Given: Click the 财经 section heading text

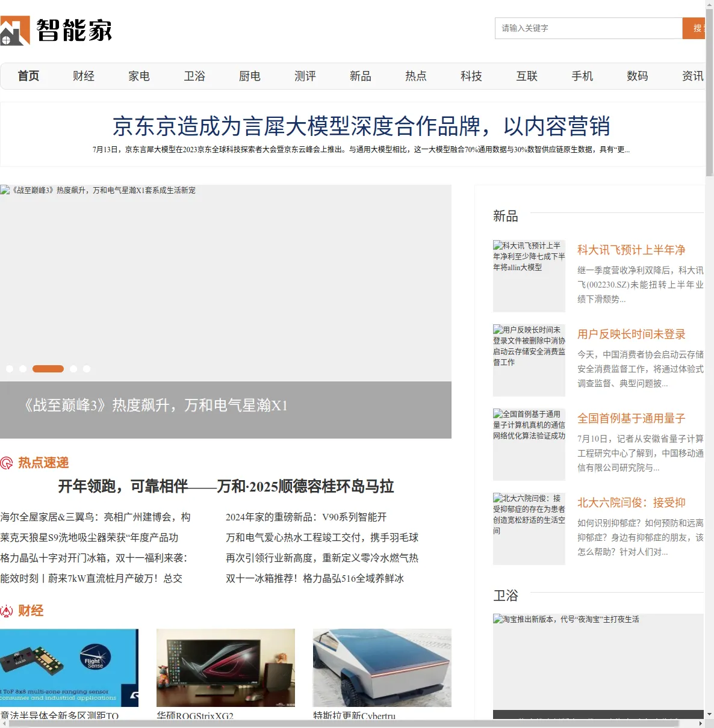Looking at the screenshot, I should tap(31, 611).
